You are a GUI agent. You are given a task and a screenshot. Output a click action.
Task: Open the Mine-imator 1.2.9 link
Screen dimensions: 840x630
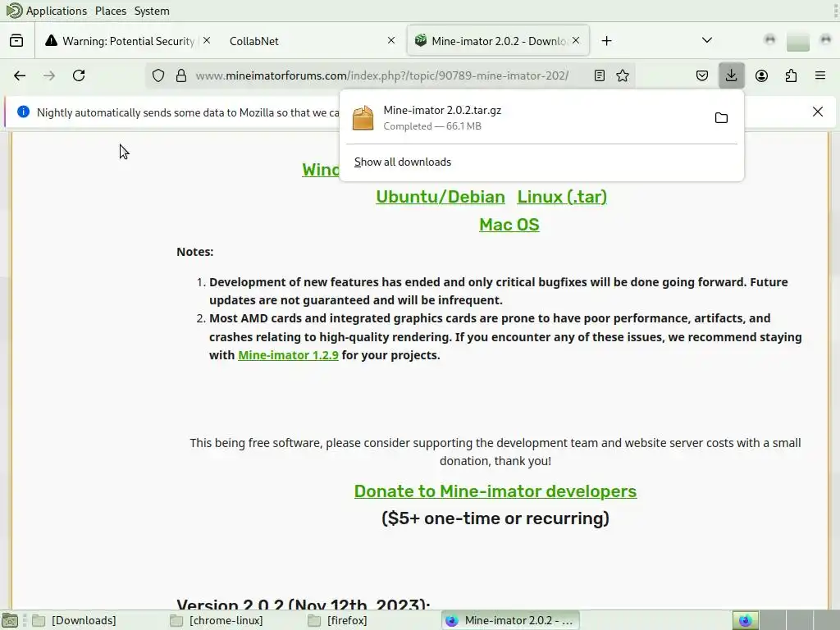click(x=288, y=355)
